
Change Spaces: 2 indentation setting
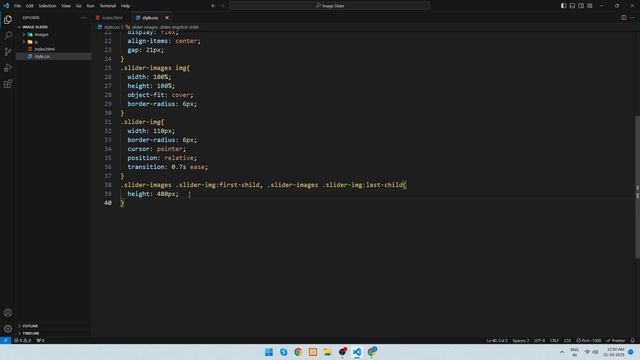click(521, 340)
